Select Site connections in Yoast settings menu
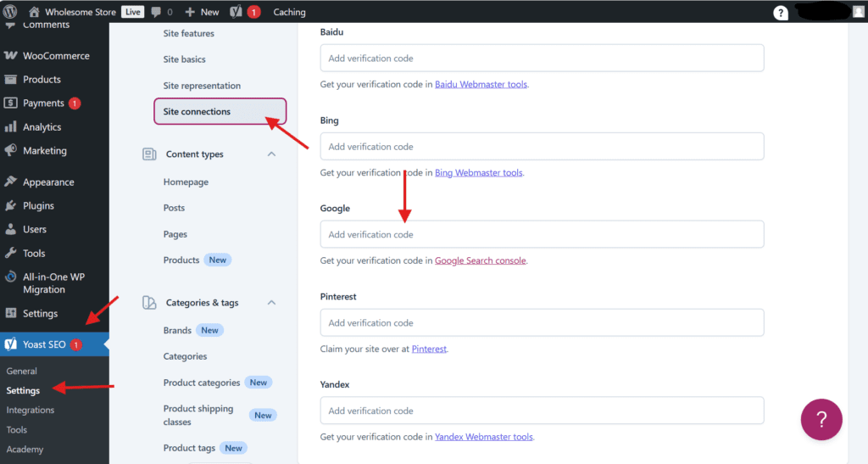This screenshot has width=868, height=464. tap(220, 111)
